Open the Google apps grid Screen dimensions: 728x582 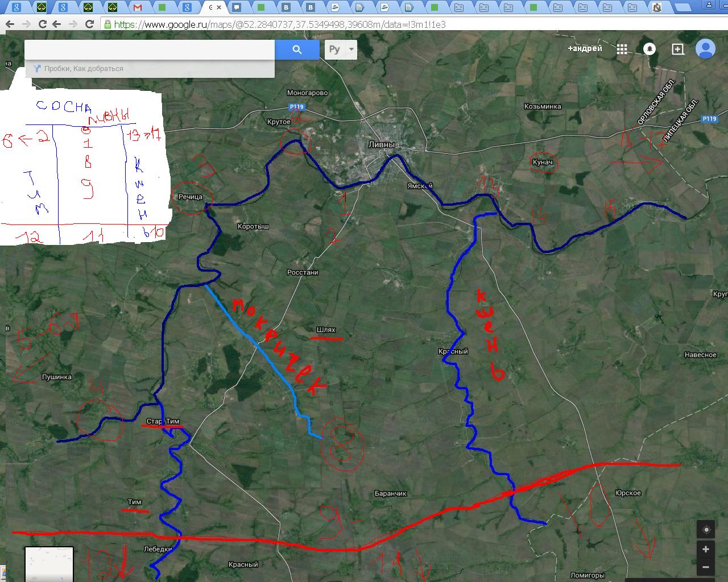622,49
